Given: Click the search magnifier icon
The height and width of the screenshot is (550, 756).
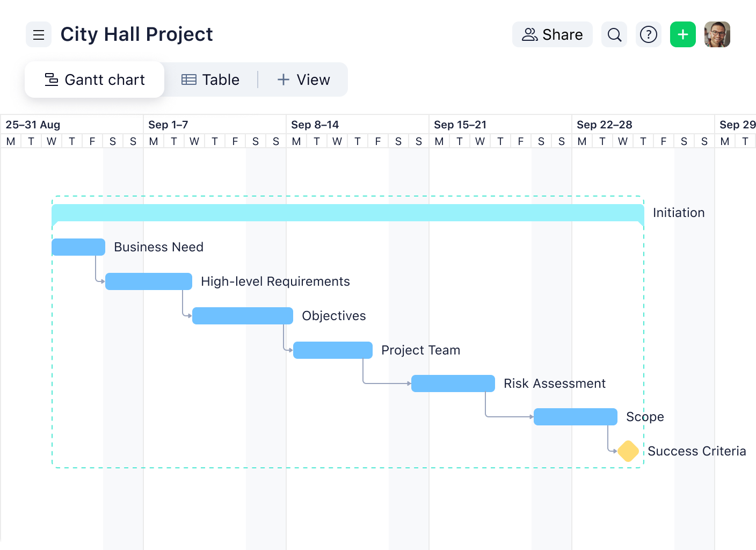Looking at the screenshot, I should (614, 34).
